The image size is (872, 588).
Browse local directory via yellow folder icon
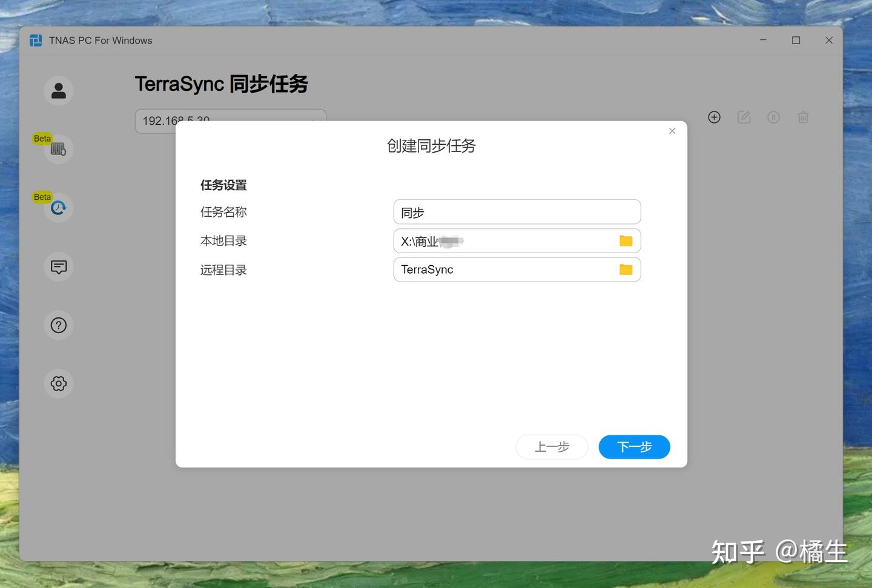tap(626, 240)
